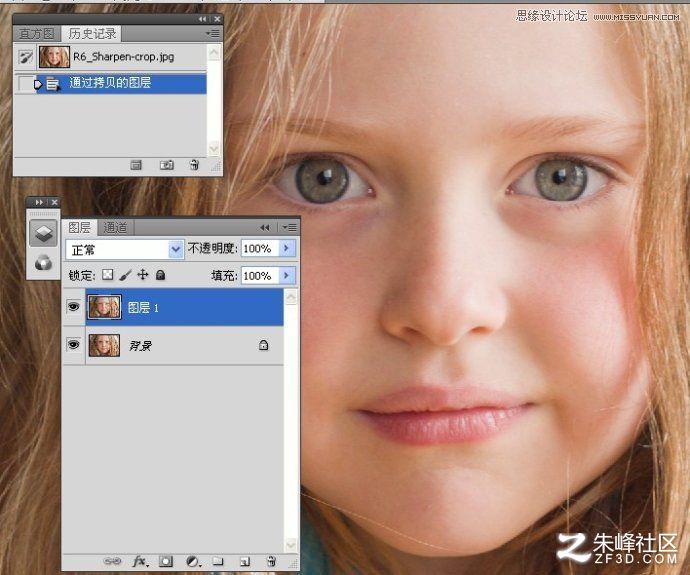
Task: Create a new layer group folder
Action: [218, 561]
